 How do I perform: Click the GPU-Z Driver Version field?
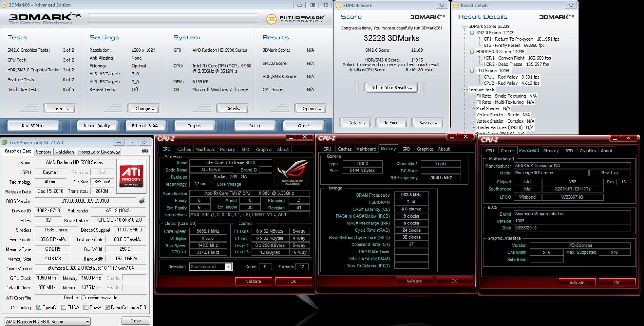pyautogui.click(x=91, y=268)
